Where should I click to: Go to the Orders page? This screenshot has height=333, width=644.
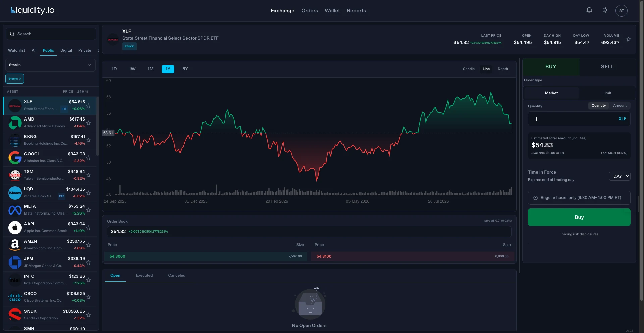click(x=309, y=11)
